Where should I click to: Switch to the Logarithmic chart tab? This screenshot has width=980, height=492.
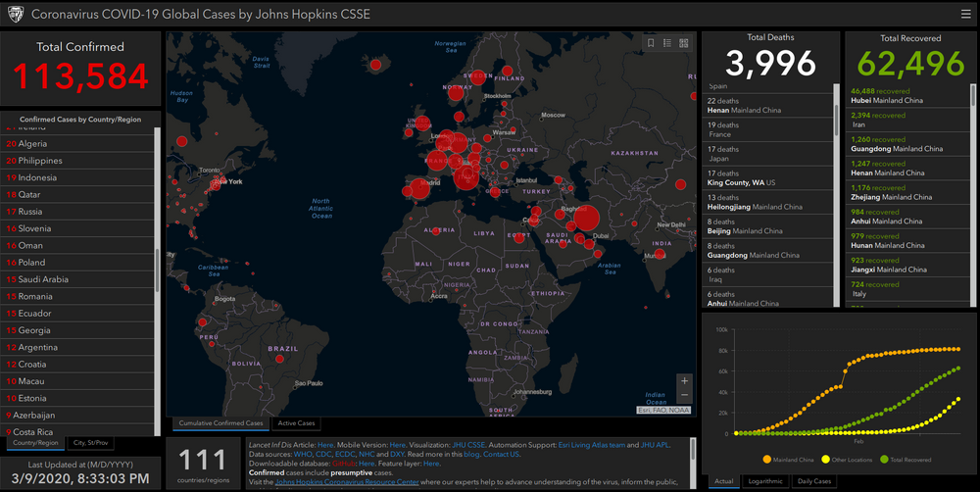point(766,481)
